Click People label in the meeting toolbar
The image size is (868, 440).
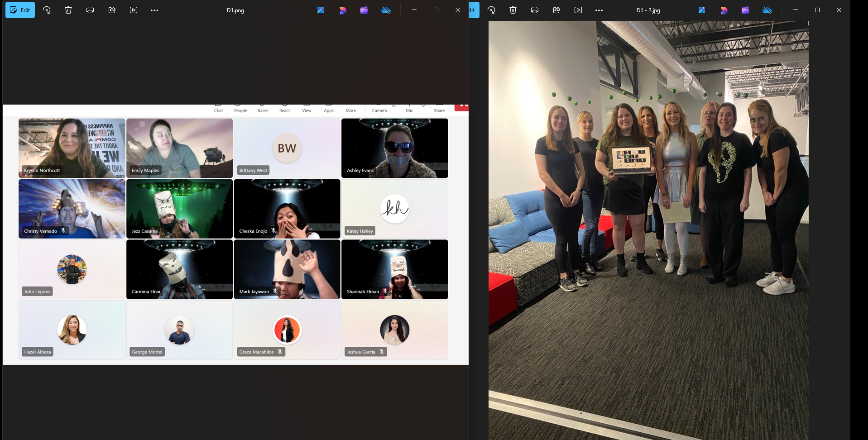click(240, 110)
